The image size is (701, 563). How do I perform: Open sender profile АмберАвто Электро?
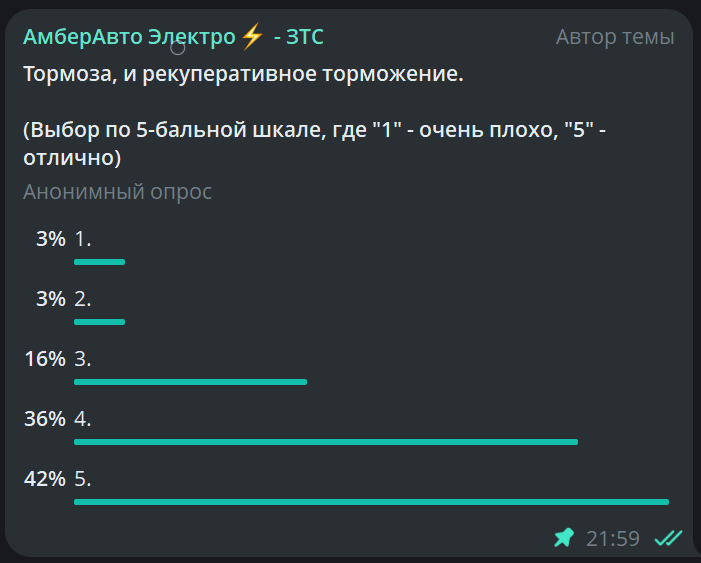(173, 37)
